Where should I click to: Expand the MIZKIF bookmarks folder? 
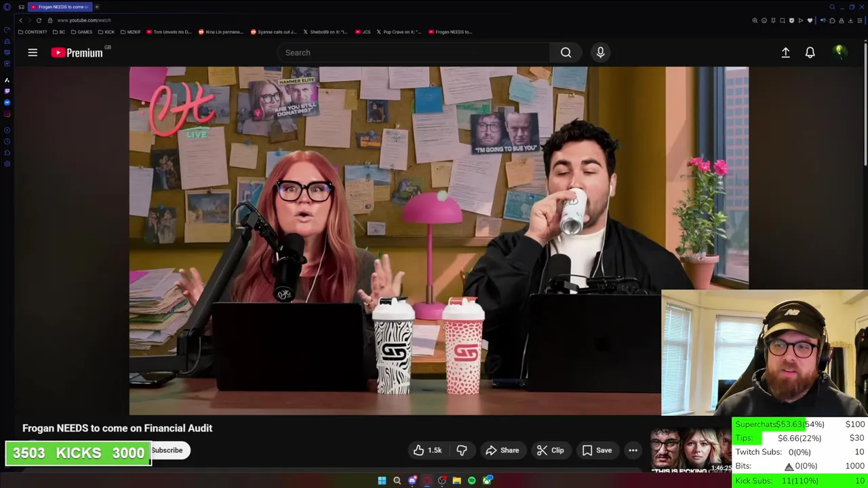(130, 32)
